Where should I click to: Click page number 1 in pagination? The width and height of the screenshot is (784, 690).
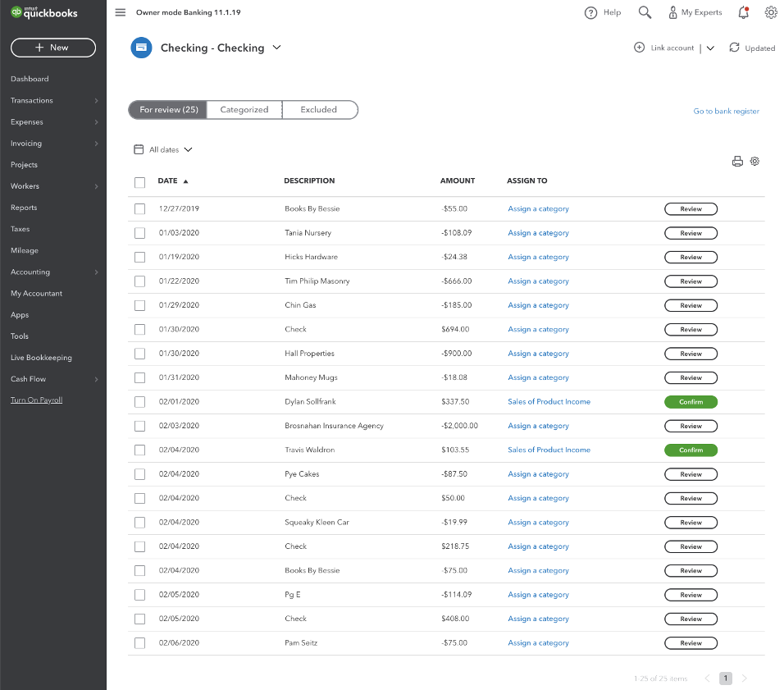[726, 679]
